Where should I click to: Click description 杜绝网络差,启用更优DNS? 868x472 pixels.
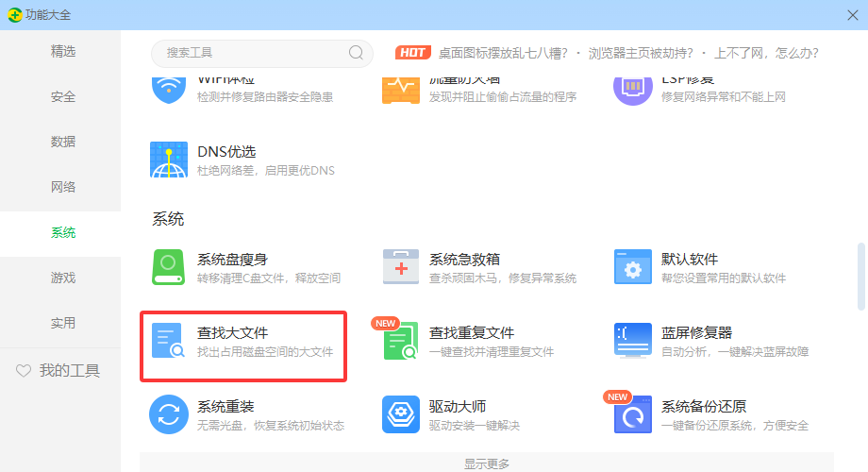coord(266,171)
